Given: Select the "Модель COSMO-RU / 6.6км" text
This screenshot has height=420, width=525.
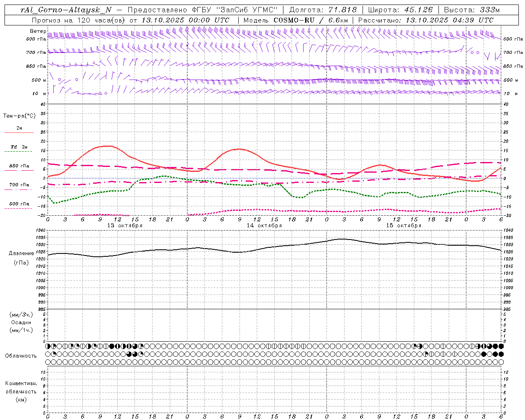Looking at the screenshot, I should [295, 20].
